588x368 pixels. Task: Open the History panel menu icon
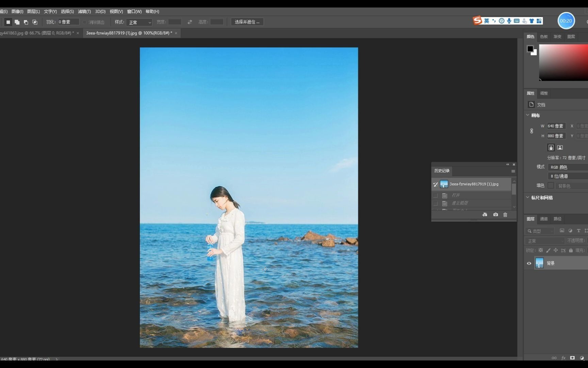[x=513, y=171]
